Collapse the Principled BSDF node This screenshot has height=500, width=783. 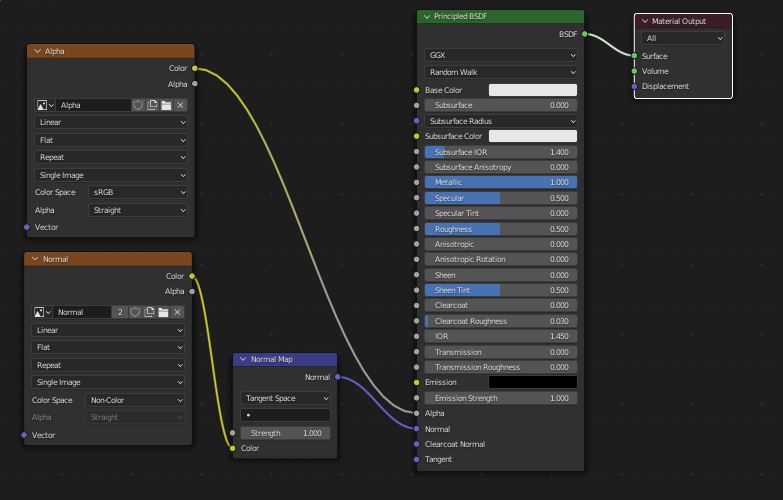click(x=426, y=16)
